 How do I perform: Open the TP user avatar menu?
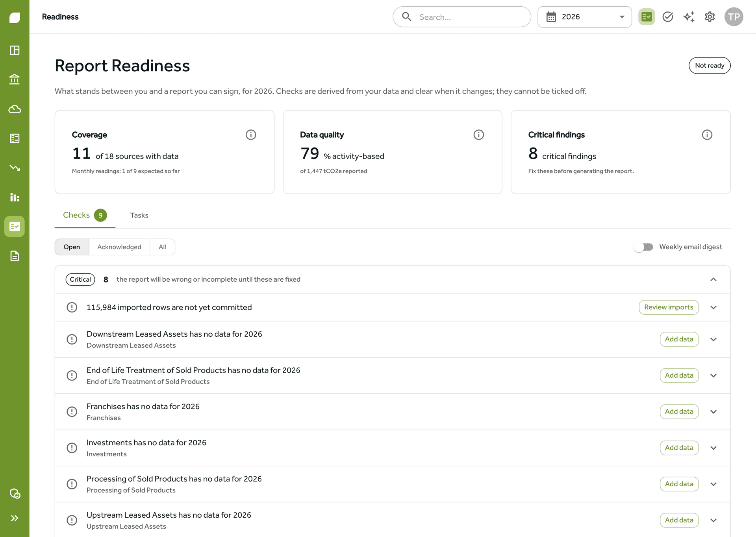click(x=734, y=17)
